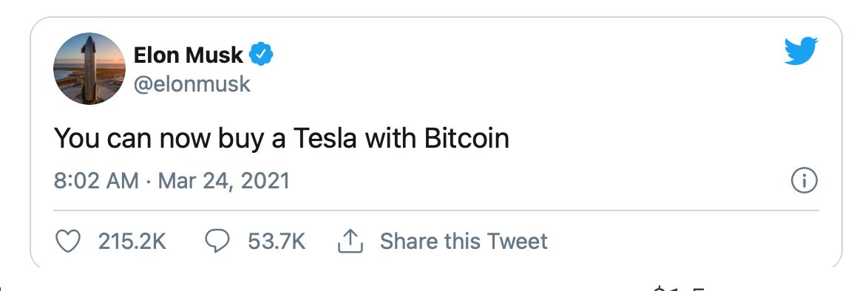The height and width of the screenshot is (291, 868).
Task: Click the Share this Tweet label
Action: point(464,242)
